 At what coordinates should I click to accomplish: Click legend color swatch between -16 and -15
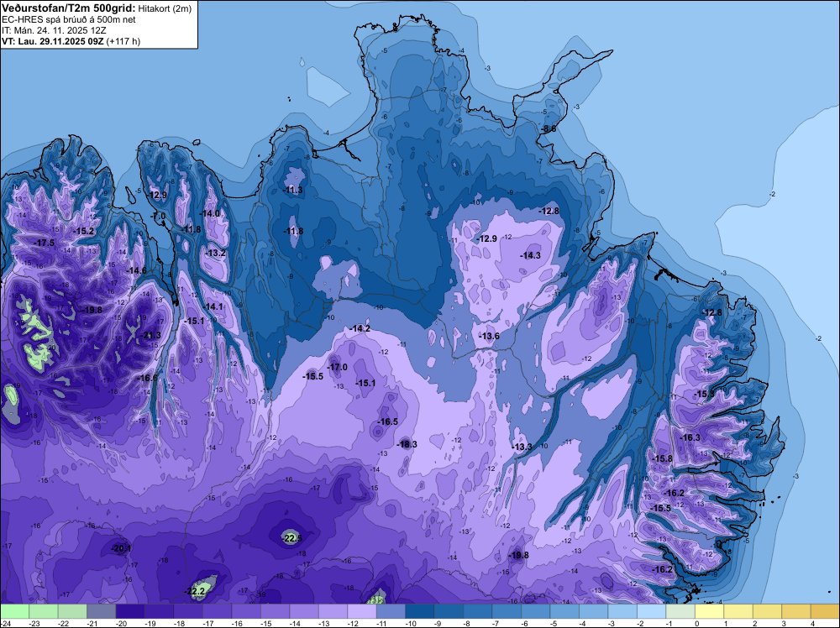(246, 611)
